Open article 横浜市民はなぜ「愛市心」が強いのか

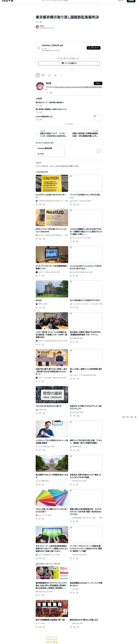point(84,620)
